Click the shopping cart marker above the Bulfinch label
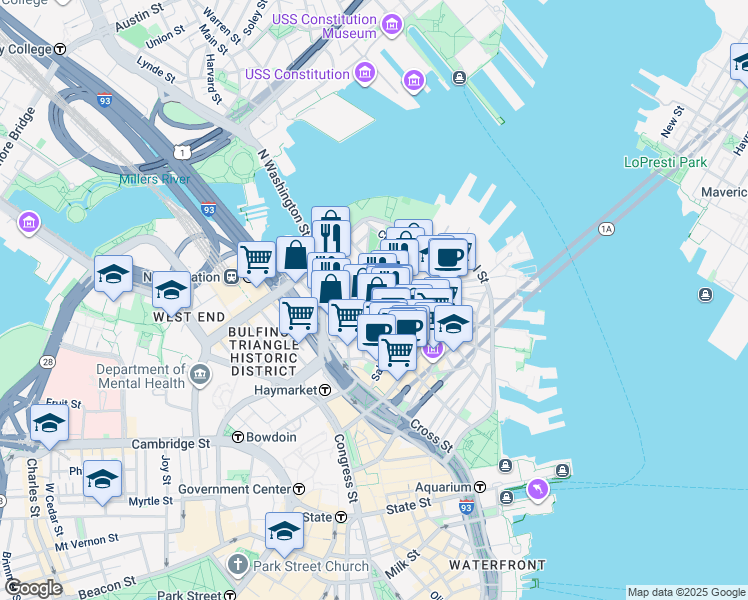This screenshot has width=748, height=600. pos(299,317)
